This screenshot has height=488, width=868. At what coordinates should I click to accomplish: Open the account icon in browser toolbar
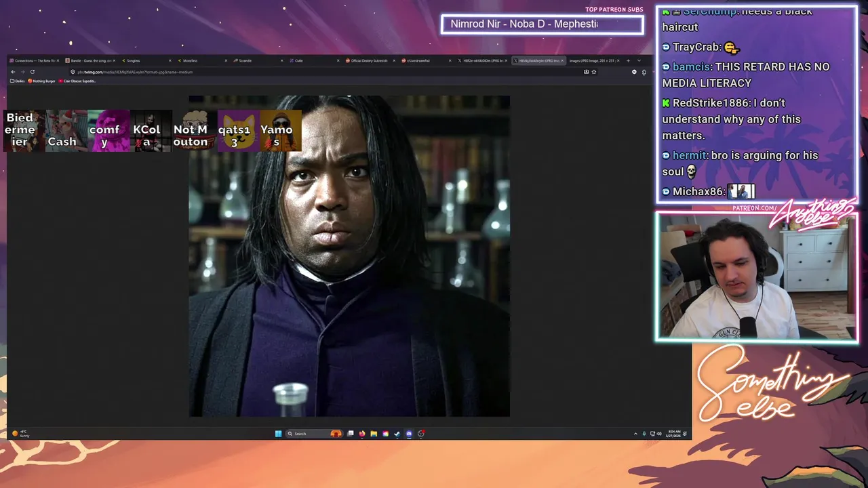pos(634,72)
